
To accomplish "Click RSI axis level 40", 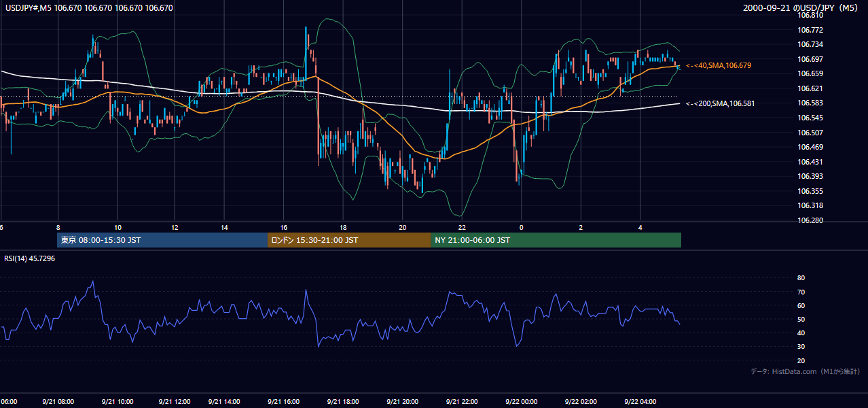I will click(801, 333).
